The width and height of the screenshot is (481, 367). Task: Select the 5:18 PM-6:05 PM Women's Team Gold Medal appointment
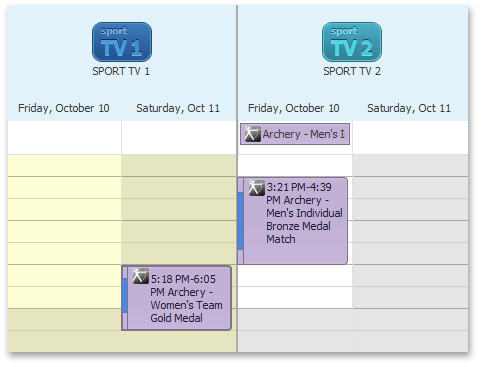[x=177, y=298]
